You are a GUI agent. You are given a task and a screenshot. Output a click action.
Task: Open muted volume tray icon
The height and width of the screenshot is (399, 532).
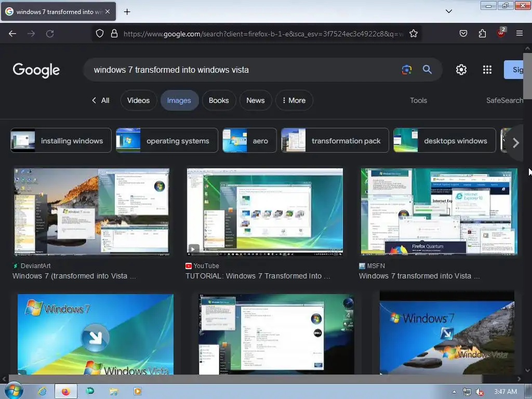tap(480, 392)
